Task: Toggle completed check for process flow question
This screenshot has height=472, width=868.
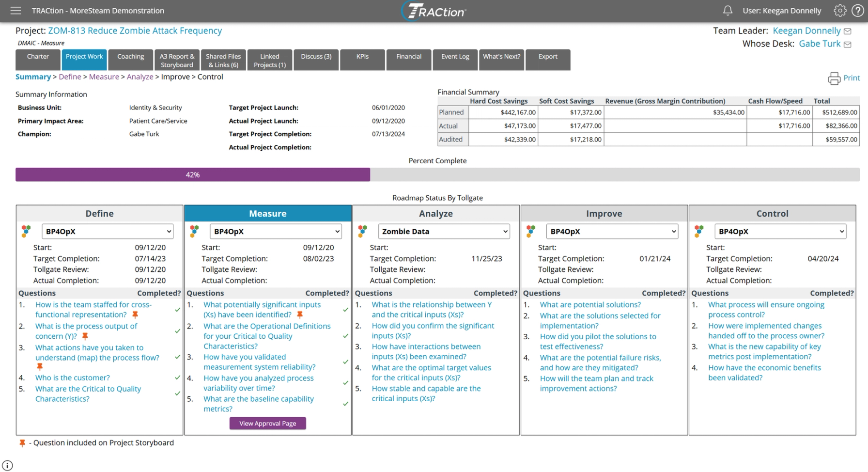Action: click(177, 357)
